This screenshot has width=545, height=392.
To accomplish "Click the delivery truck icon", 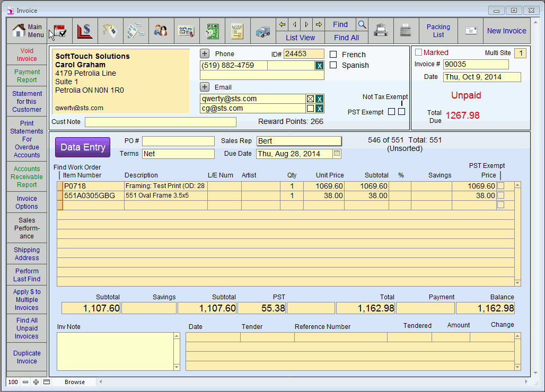I will click(x=263, y=31).
